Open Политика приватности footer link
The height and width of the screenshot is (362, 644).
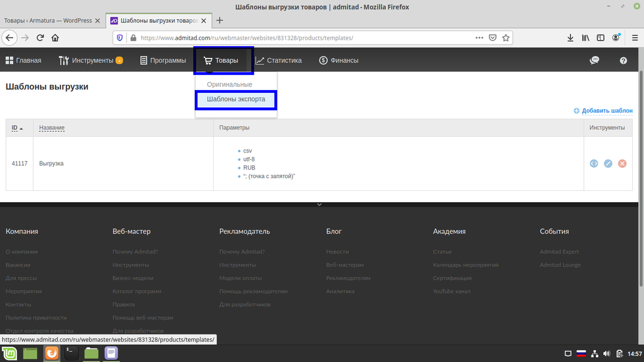point(36,317)
